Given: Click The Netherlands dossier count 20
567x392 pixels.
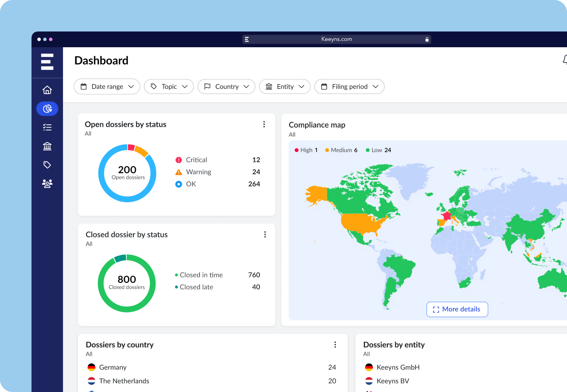Looking at the screenshot, I should tap(332, 381).
